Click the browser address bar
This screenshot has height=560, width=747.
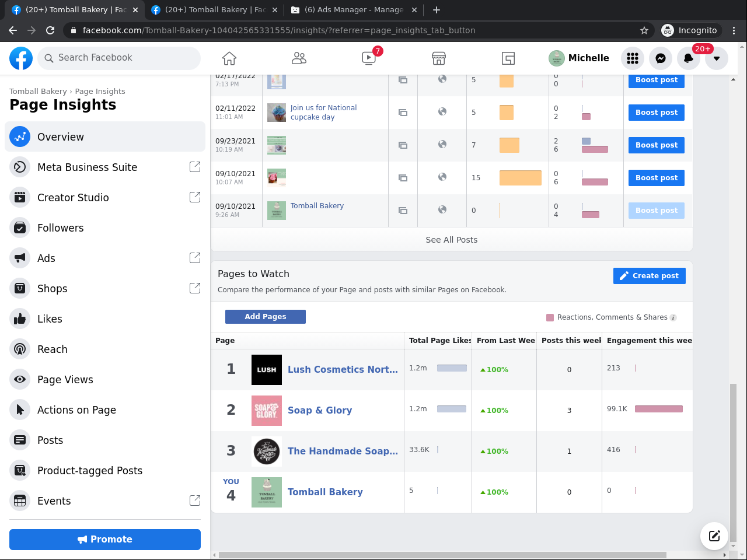click(x=356, y=30)
